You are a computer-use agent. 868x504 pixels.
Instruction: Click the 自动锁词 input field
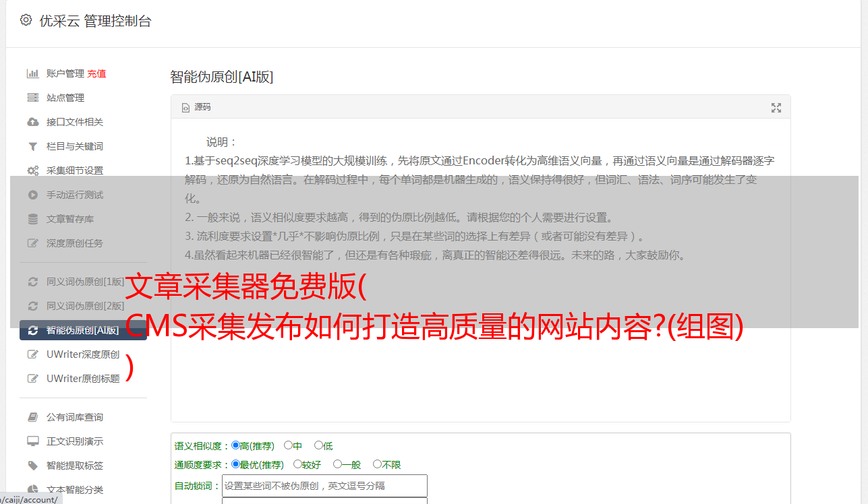pos(324,486)
